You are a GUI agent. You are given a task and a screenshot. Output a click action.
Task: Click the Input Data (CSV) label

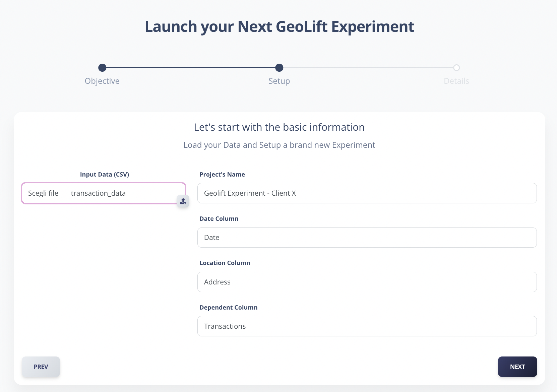click(105, 175)
